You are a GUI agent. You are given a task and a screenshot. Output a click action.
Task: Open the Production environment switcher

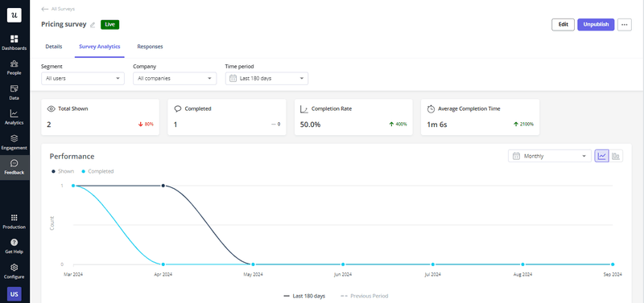[x=14, y=221]
